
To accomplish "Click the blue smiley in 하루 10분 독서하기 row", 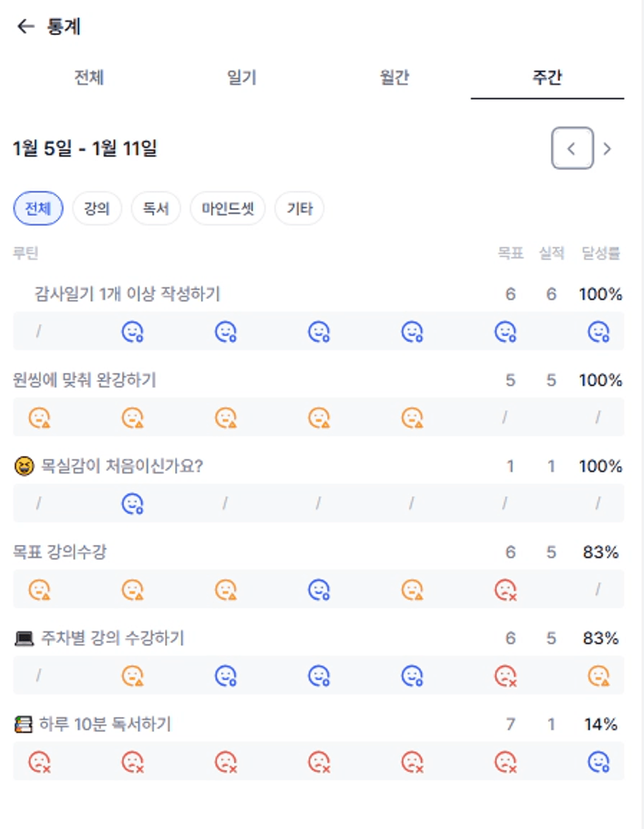I will click(x=598, y=762).
